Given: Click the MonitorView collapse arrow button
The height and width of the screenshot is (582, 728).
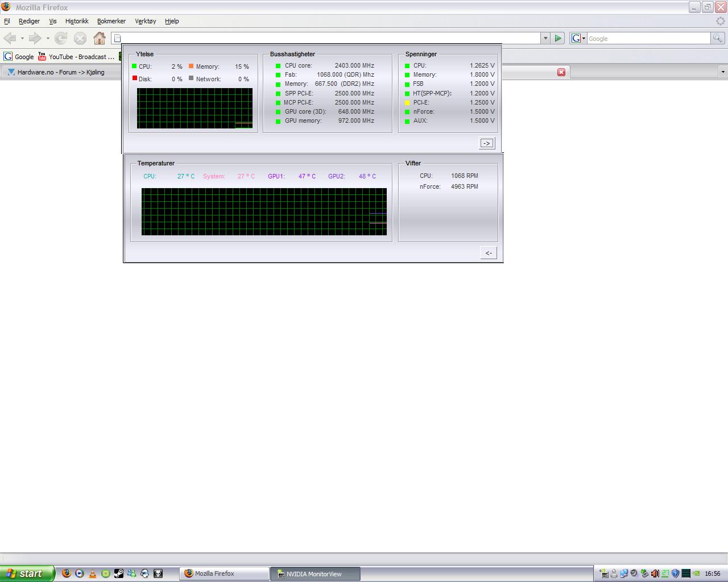Looking at the screenshot, I should tap(489, 253).
